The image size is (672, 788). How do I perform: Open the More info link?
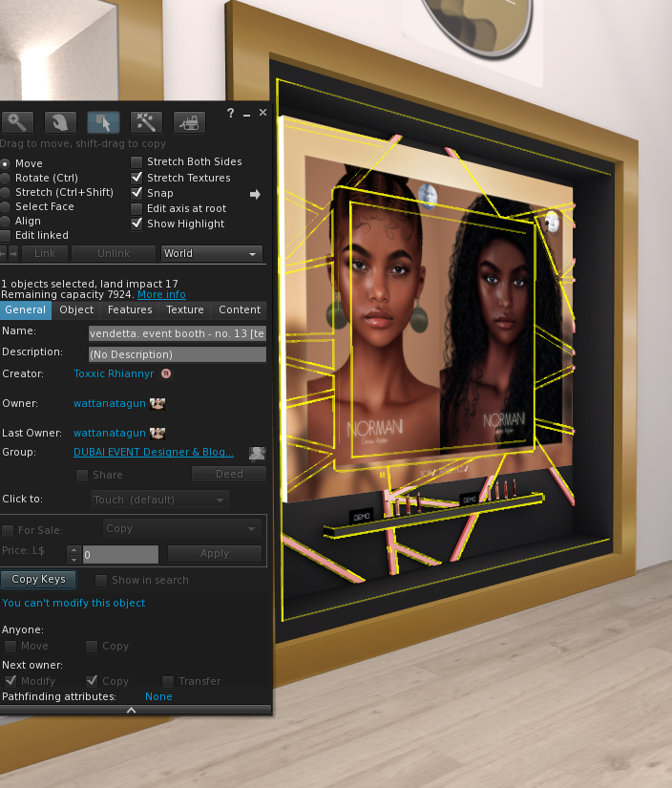pyautogui.click(x=161, y=295)
